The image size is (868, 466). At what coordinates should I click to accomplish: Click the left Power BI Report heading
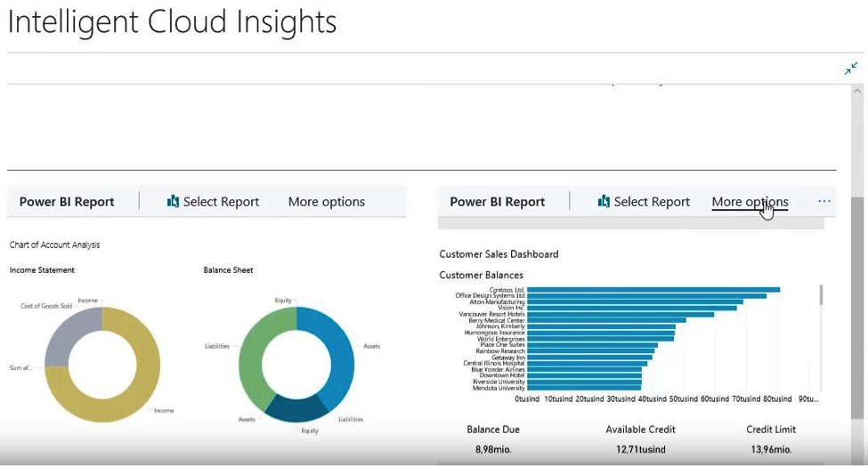tap(67, 202)
